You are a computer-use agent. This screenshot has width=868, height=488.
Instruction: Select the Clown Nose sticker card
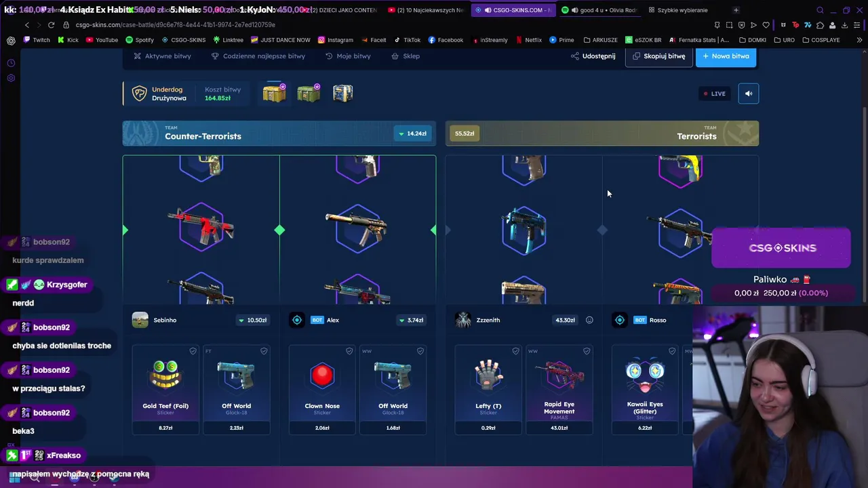tap(322, 390)
